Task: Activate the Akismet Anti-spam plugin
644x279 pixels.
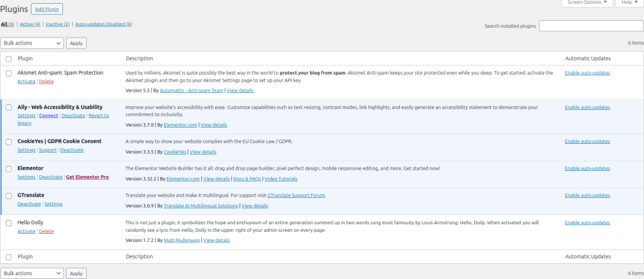Action: point(26,82)
